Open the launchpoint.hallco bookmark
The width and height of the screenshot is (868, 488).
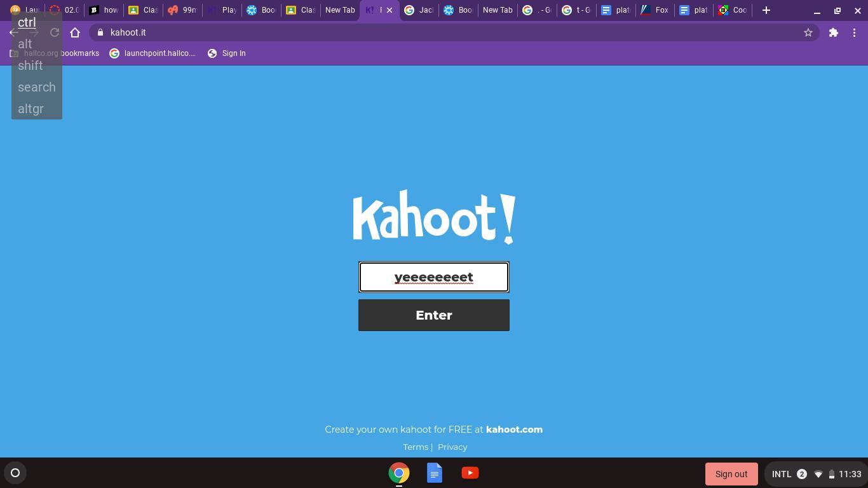coord(153,53)
